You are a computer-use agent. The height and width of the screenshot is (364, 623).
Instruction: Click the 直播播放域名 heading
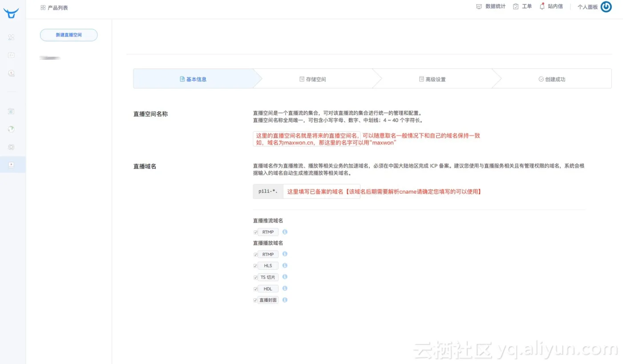pyautogui.click(x=268, y=243)
